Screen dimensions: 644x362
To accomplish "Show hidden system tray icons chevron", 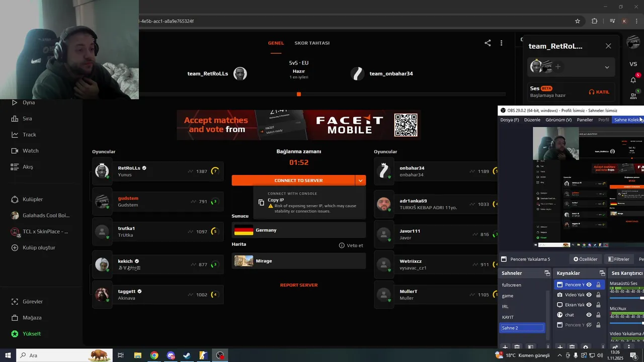I will (x=559, y=355).
